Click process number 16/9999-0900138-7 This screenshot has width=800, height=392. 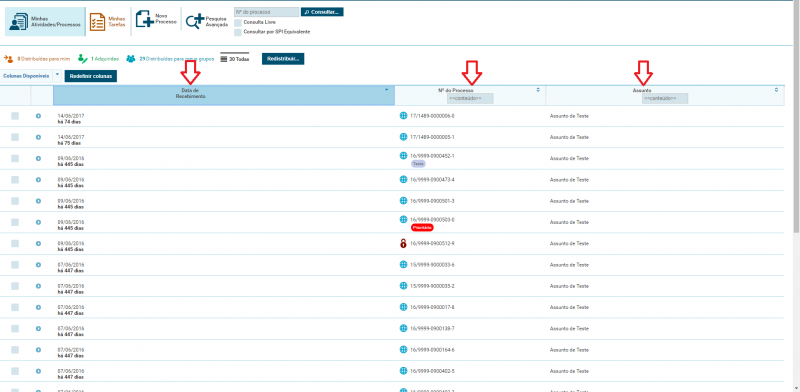[x=432, y=328]
